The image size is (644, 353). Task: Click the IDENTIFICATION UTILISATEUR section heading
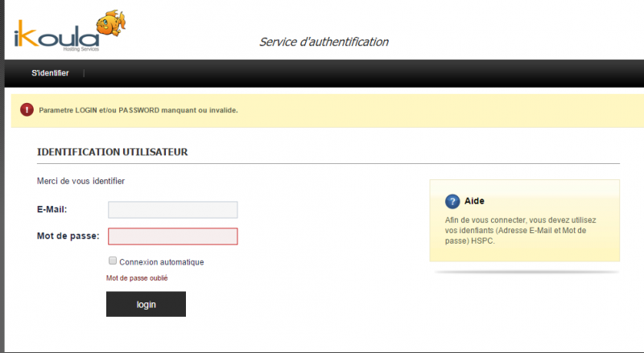point(112,151)
